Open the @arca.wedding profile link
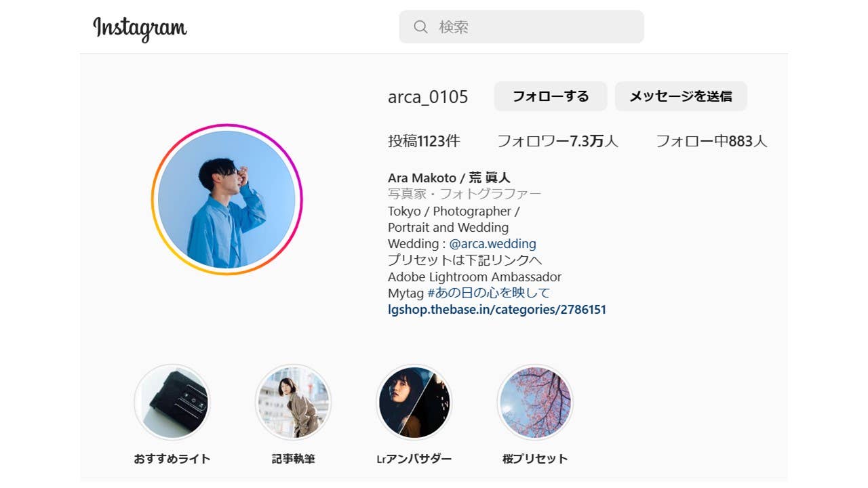The height and width of the screenshot is (488, 868). coord(492,244)
